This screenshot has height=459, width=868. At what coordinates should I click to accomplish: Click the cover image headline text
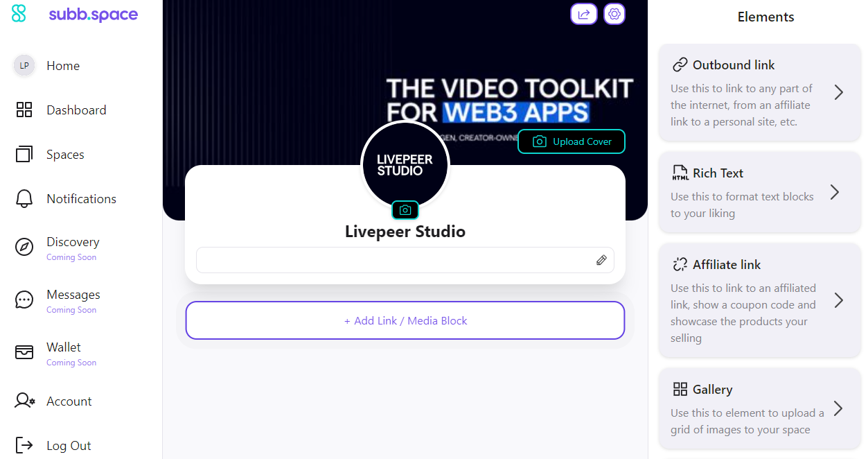pyautogui.click(x=510, y=100)
